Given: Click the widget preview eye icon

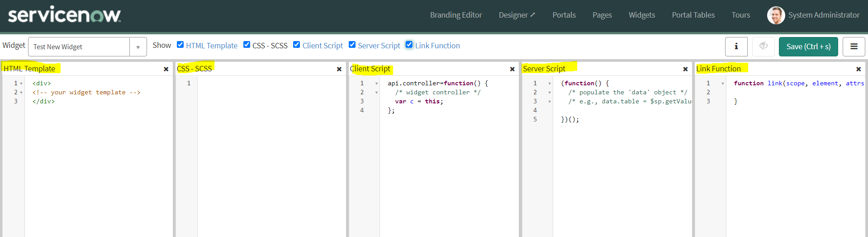Looking at the screenshot, I should [763, 46].
